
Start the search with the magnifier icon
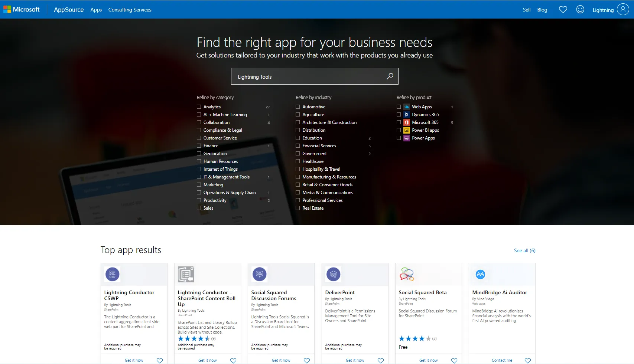[x=390, y=76]
